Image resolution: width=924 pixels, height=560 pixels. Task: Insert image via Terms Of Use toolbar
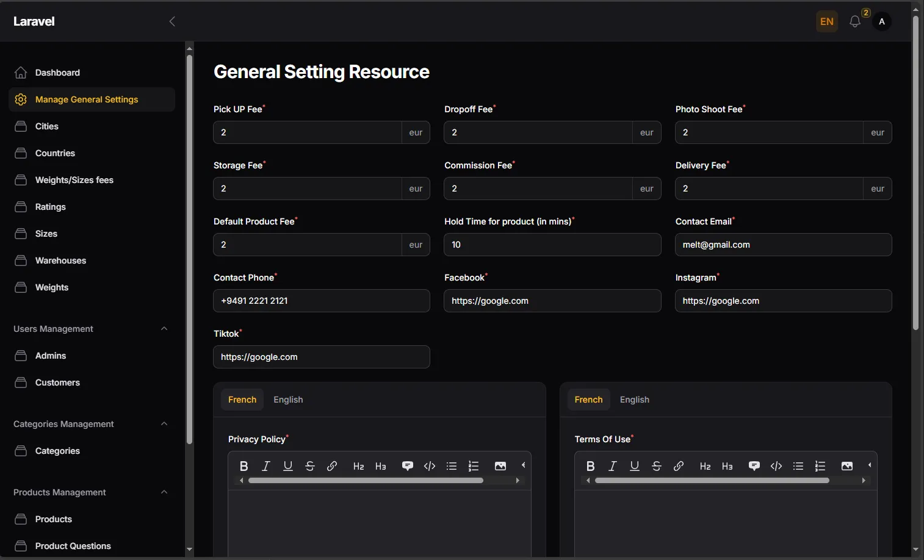(x=847, y=466)
